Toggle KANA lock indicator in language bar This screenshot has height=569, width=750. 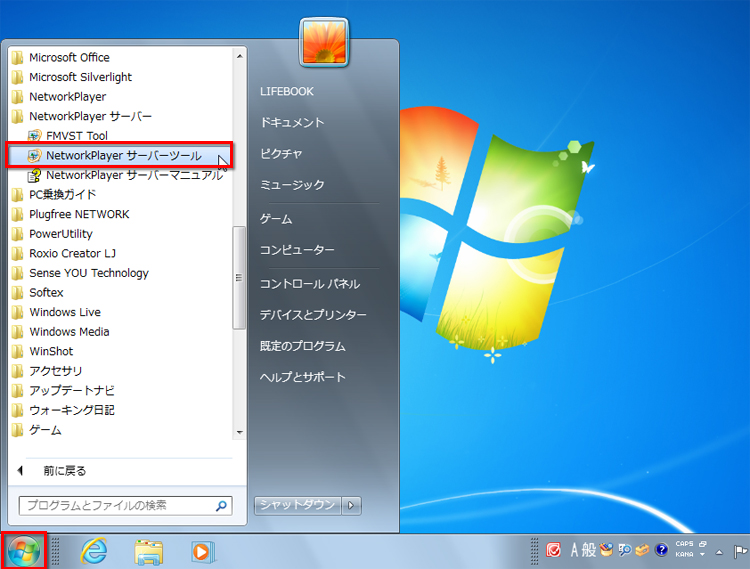point(684,554)
